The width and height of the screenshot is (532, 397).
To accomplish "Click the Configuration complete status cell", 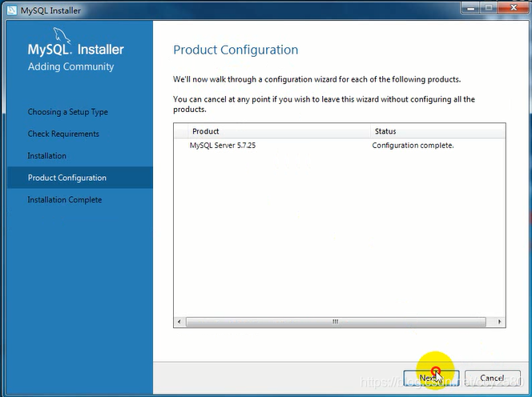I will point(413,146).
